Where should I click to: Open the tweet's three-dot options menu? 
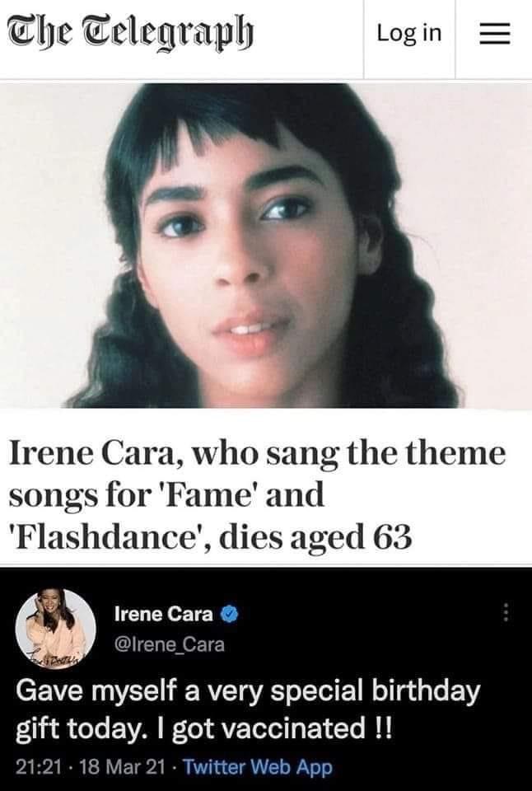(x=506, y=614)
